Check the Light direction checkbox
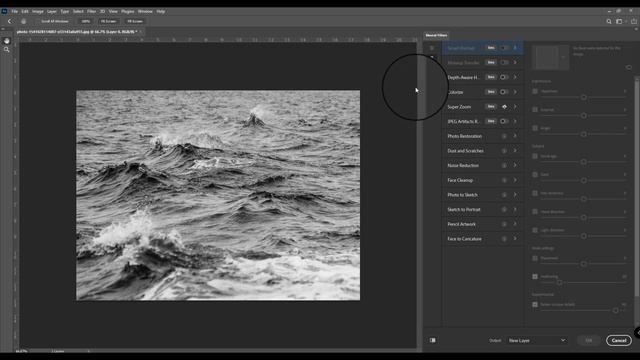 coord(535,230)
